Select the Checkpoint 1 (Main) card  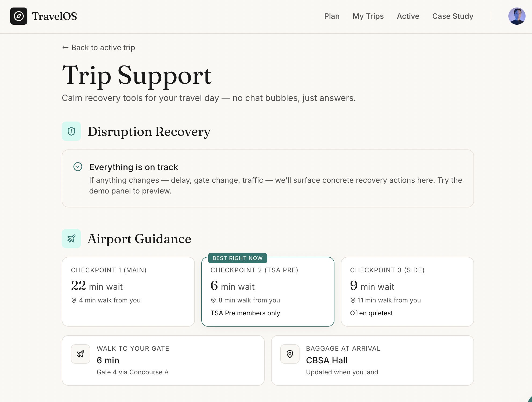[128, 292]
